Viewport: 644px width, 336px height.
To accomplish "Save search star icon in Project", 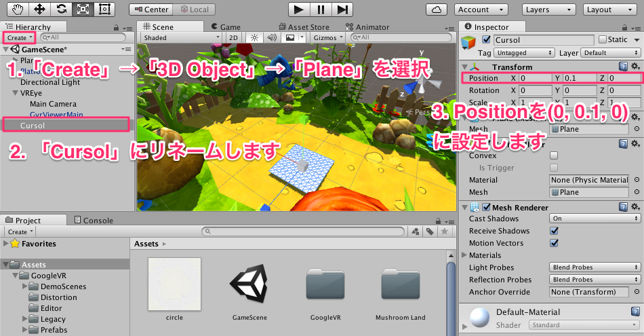I will click(445, 231).
